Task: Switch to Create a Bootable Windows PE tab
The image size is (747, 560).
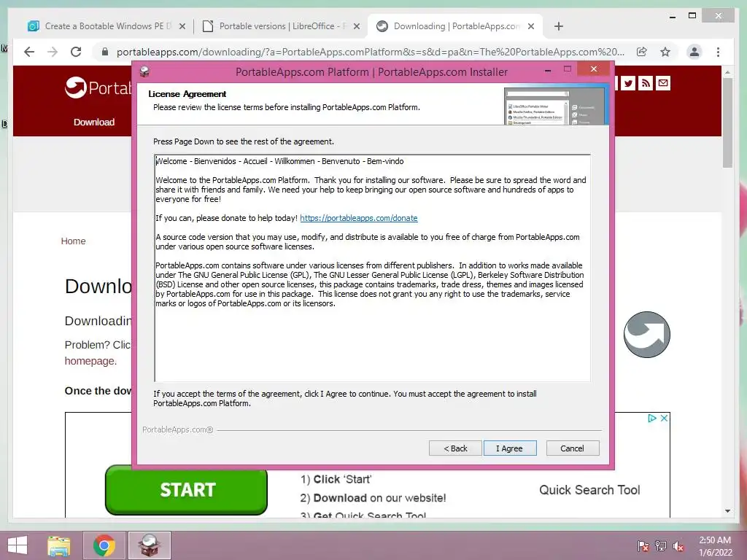Action: [x=108, y=26]
